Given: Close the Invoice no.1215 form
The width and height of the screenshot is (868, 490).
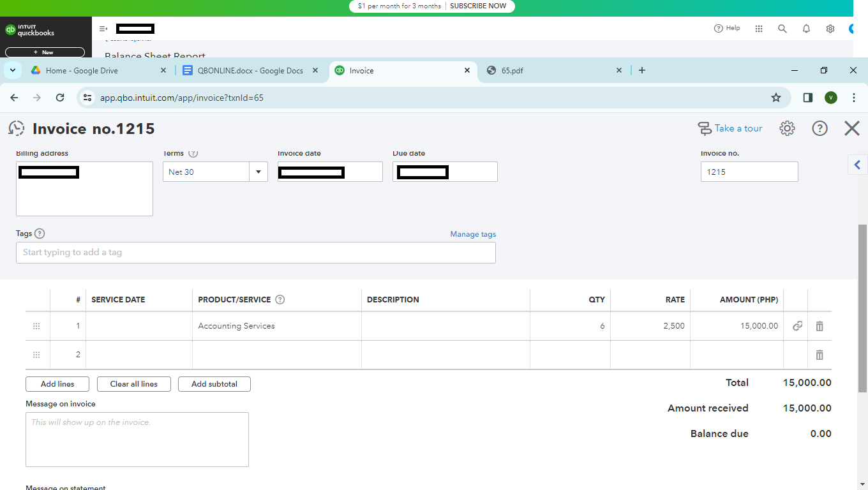Looking at the screenshot, I should coord(852,128).
